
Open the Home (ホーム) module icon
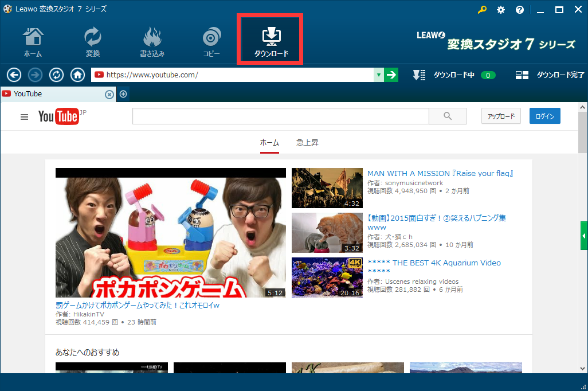tap(33, 42)
